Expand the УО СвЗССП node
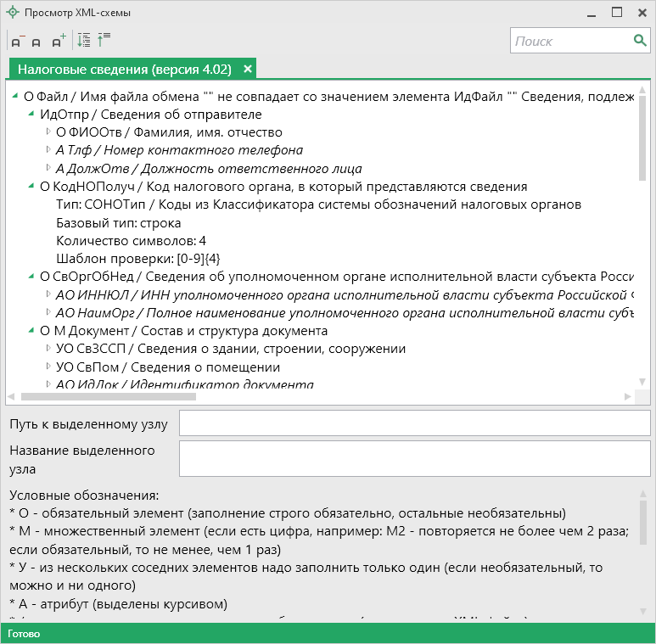 [x=48, y=349]
